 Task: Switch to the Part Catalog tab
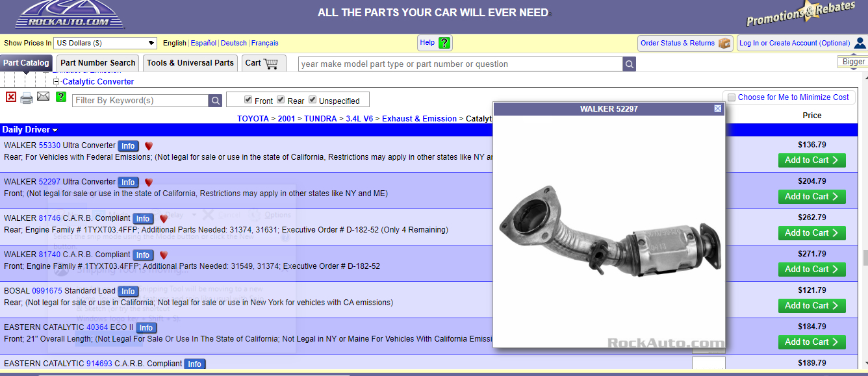click(26, 63)
